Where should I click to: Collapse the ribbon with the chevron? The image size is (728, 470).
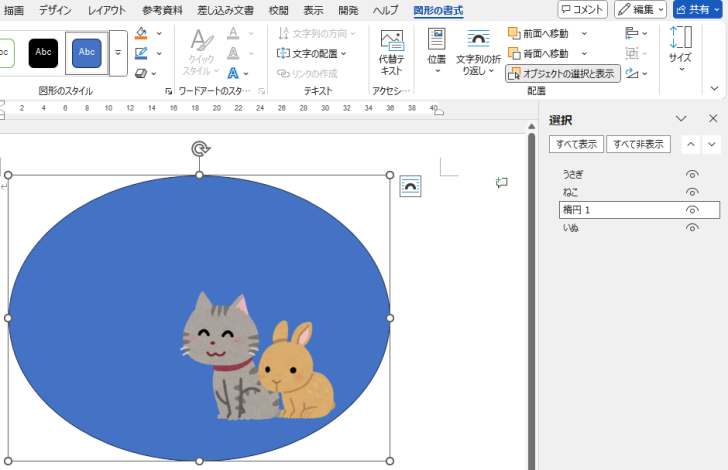coord(715,88)
